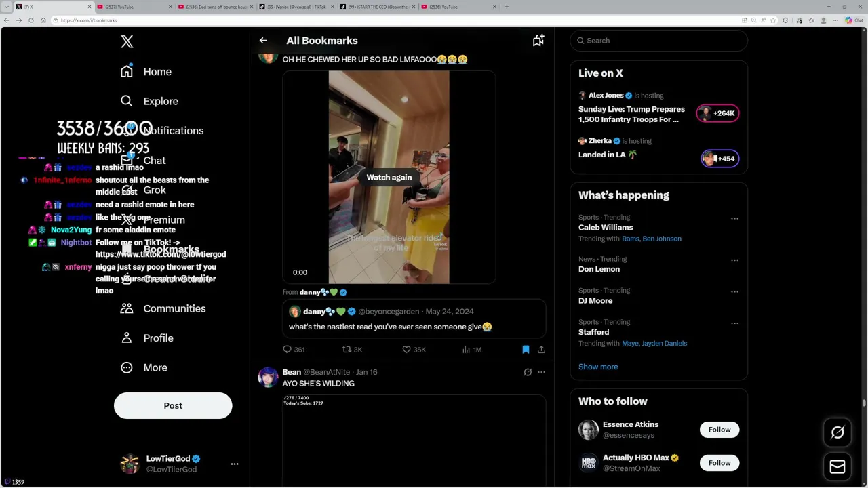Close the X bookmarks tab
Viewport: 868px width, 488px height.
tap(89, 7)
